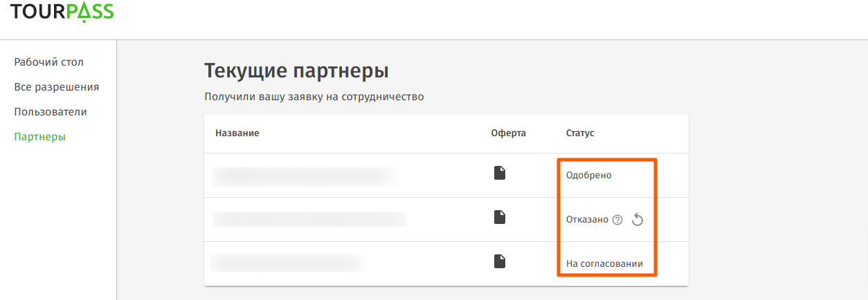Select the Партнеры sidebar item
Viewport: 868px width, 300px height.
click(40, 137)
